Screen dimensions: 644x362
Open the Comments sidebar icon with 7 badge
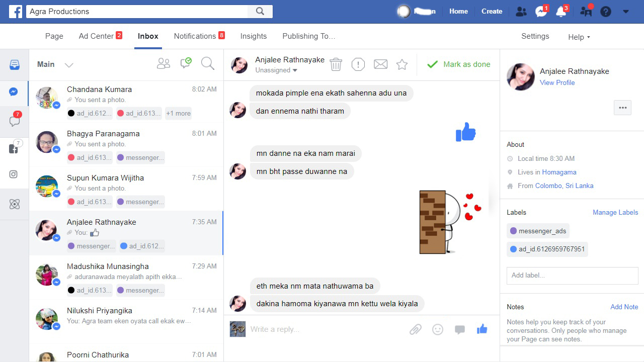click(14, 120)
